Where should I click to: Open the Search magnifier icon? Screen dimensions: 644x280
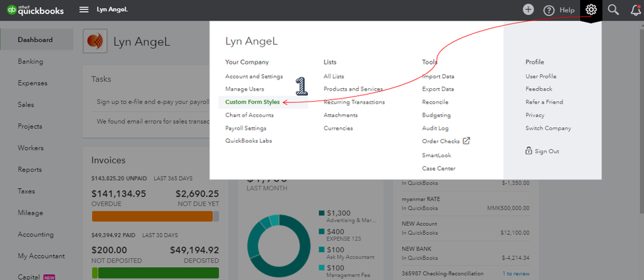pyautogui.click(x=613, y=10)
